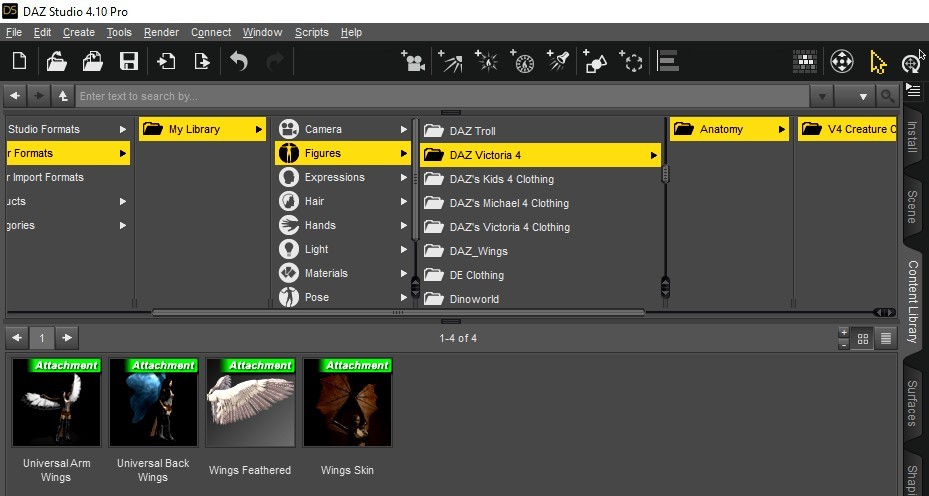Image resolution: width=929 pixels, height=496 pixels.
Task: Switch to list view
Action: (x=886, y=338)
